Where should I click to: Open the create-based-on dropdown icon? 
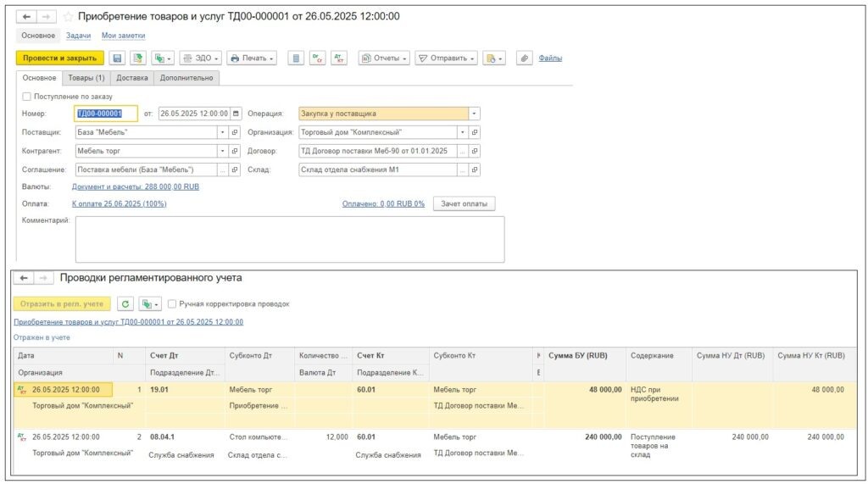(163, 58)
